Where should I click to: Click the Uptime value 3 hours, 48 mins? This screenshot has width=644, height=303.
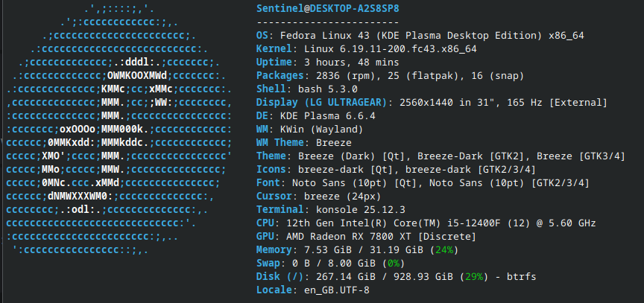pos(352,63)
